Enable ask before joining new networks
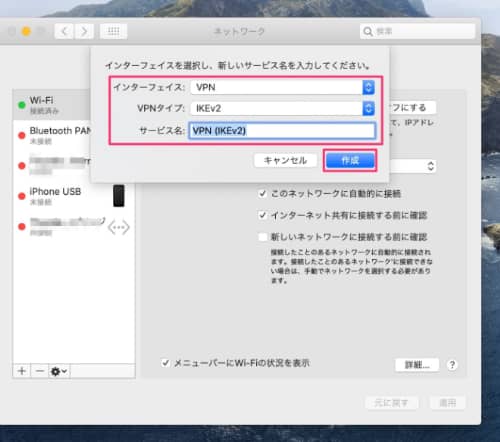Viewport: 500px width, 442px height. click(263, 237)
